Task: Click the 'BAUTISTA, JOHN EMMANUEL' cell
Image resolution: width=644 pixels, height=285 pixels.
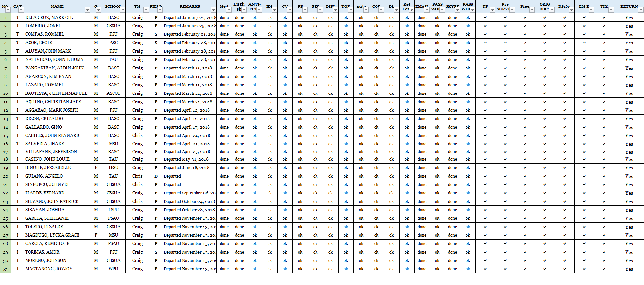Action: [x=57, y=93]
